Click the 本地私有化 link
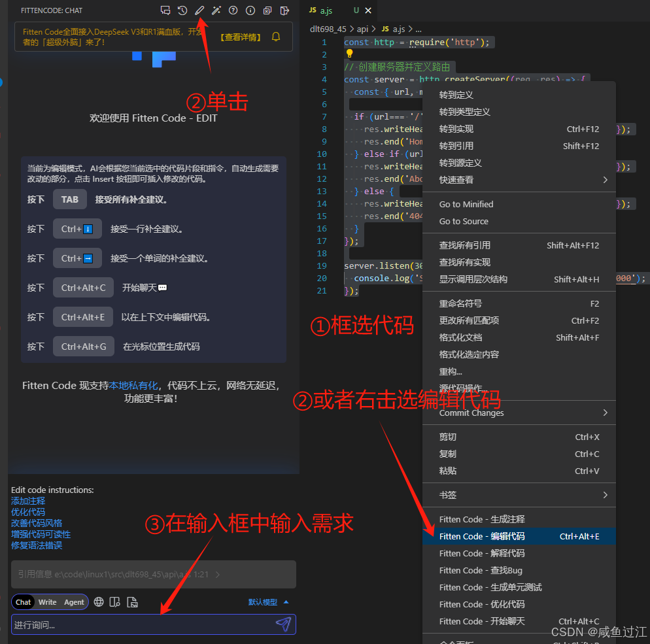This screenshot has height=644, width=650. point(133,385)
